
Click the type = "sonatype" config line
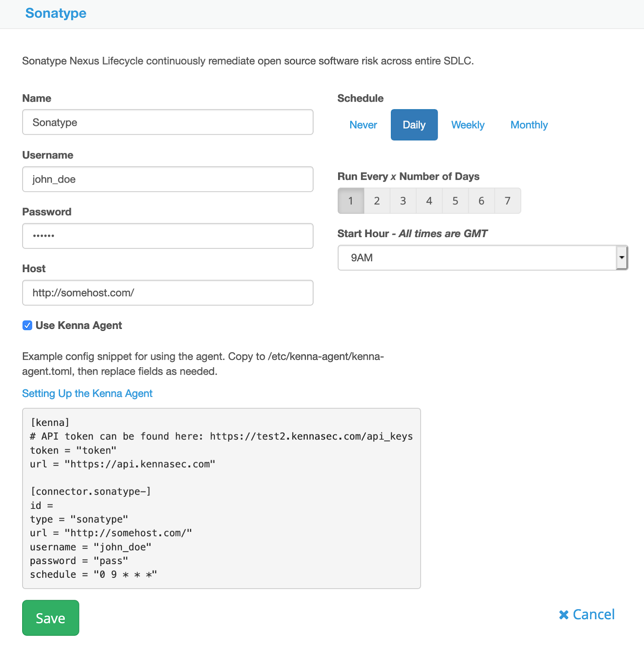coord(79,519)
